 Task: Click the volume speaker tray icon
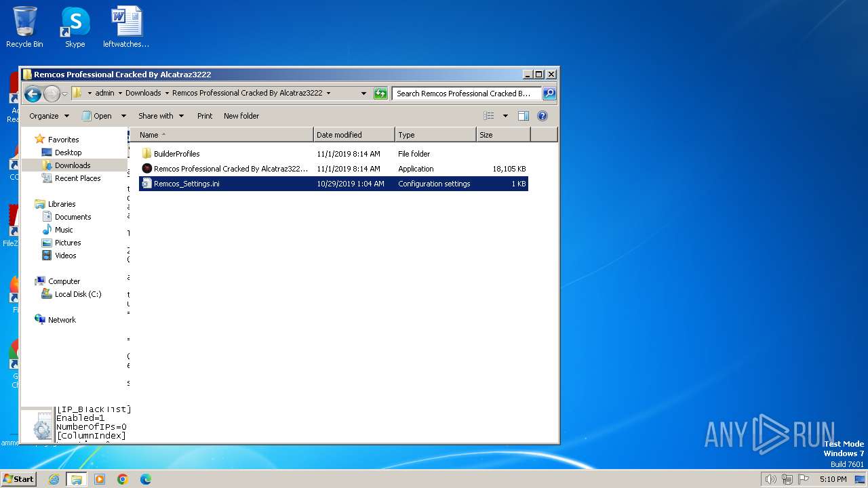[x=770, y=479]
